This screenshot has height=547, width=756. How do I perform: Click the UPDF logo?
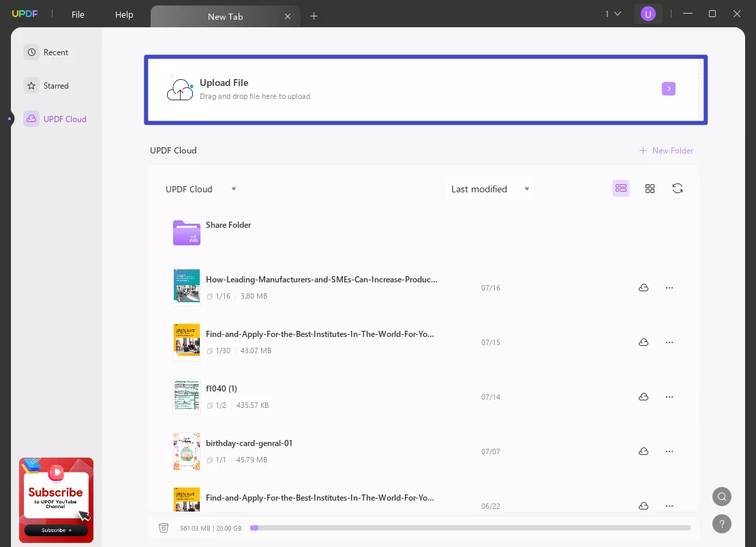click(x=25, y=14)
